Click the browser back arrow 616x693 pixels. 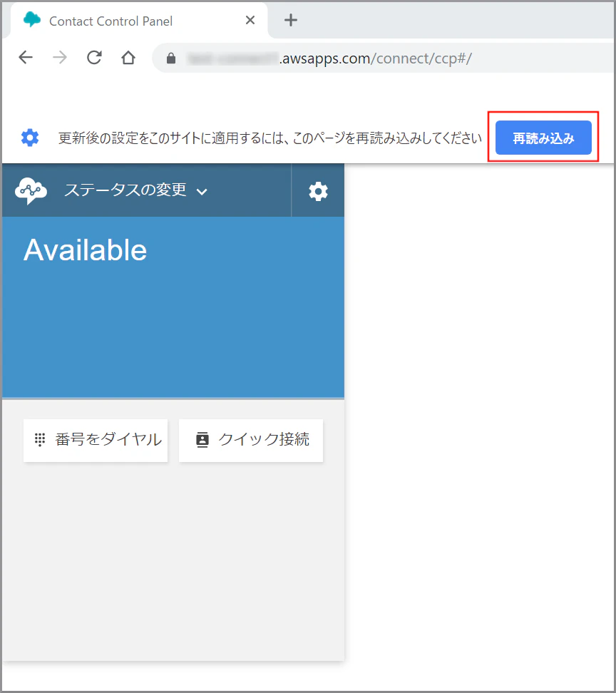26,58
